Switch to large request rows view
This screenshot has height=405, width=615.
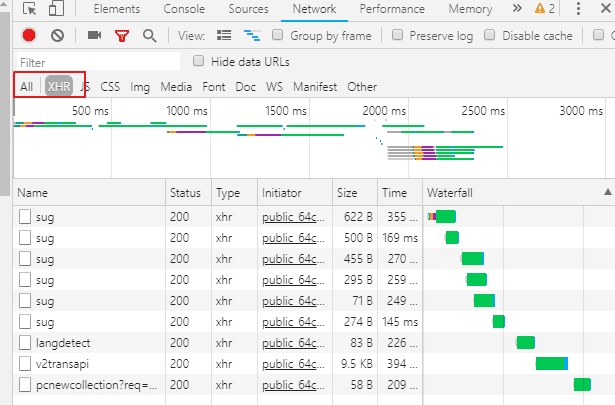[x=225, y=35]
